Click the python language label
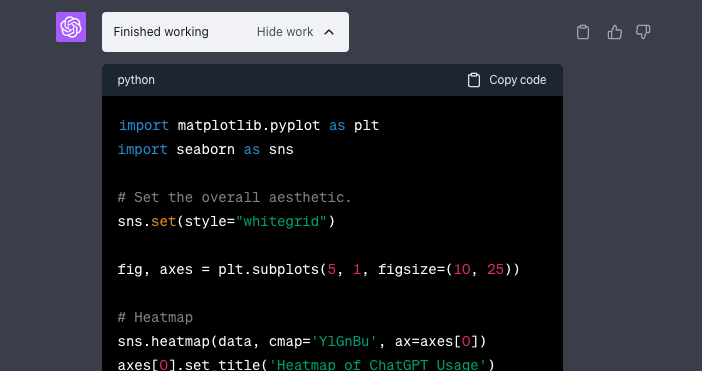Viewport: 702px width, 371px height. click(x=136, y=80)
